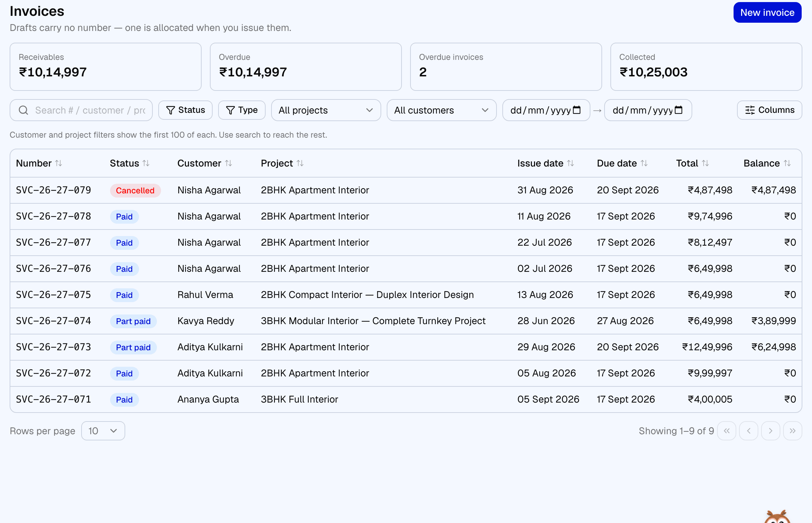Image resolution: width=812 pixels, height=523 pixels.
Task: Open invoice SVC-26-27-075
Action: coord(53,295)
